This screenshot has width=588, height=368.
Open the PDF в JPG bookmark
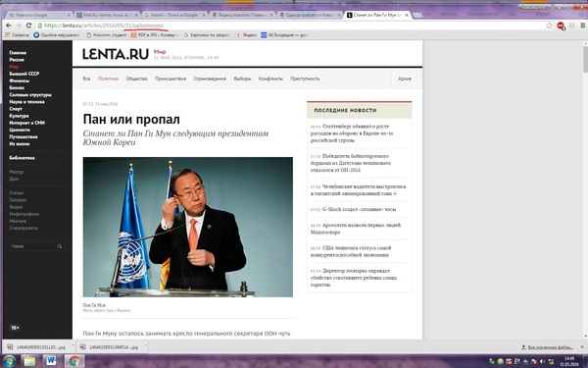coord(154,35)
